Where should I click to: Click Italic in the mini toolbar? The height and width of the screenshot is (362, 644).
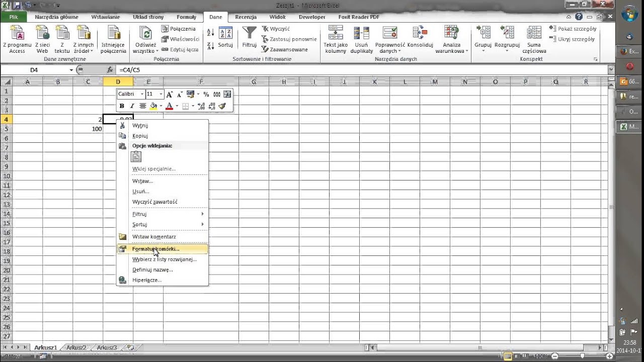132,106
